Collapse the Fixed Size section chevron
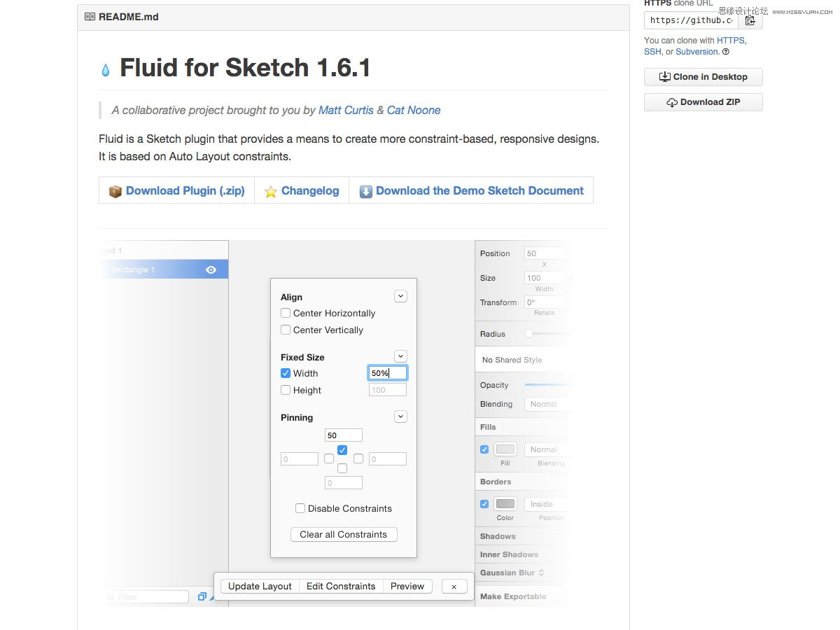 [400, 356]
